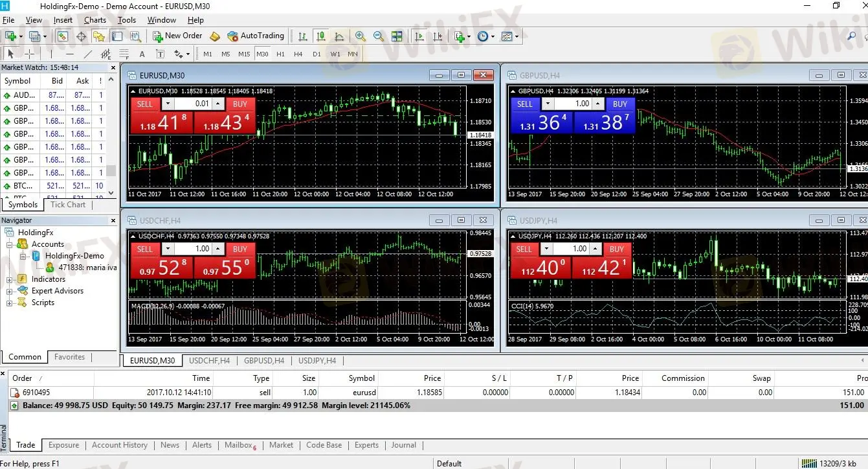The width and height of the screenshot is (868, 469).
Task: Select the Equidistant Channel tool
Action: point(106,54)
